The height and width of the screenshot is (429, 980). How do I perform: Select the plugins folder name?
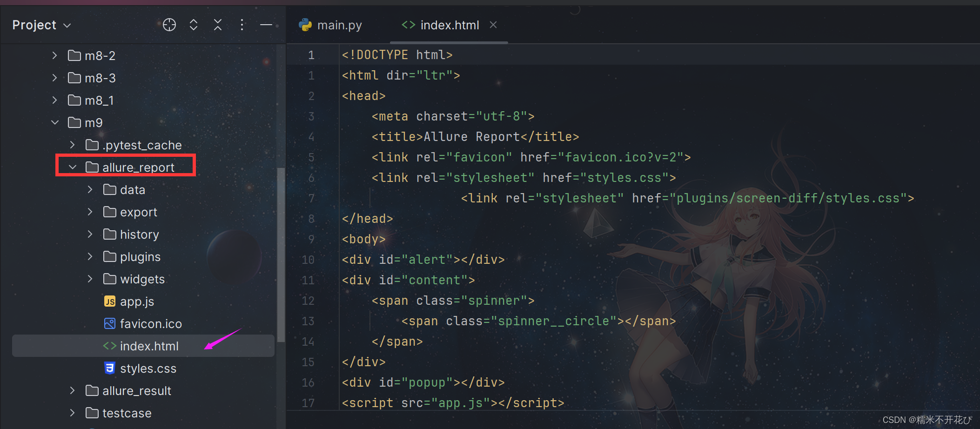[x=140, y=257]
